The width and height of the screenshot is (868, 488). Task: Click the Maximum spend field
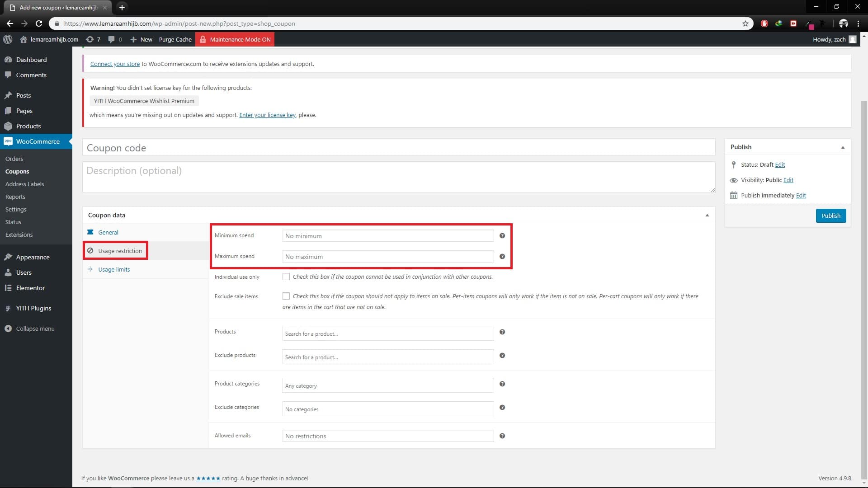point(388,257)
